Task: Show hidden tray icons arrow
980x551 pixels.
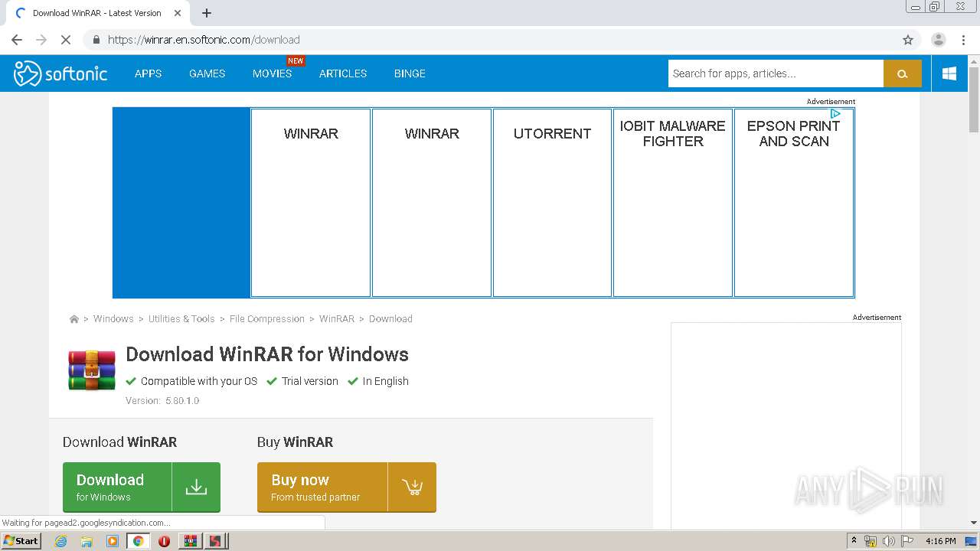Action: point(854,541)
